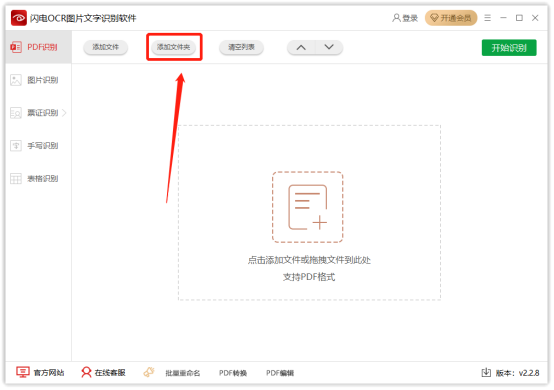Click the 票证识别 ID card icon
The width and height of the screenshot is (554, 390).
[x=16, y=113]
